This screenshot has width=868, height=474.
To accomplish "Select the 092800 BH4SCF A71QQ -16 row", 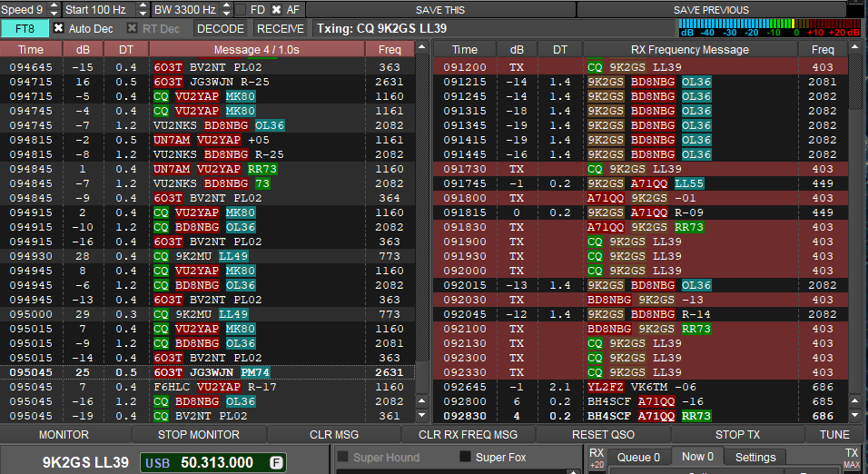I will coord(640,401).
